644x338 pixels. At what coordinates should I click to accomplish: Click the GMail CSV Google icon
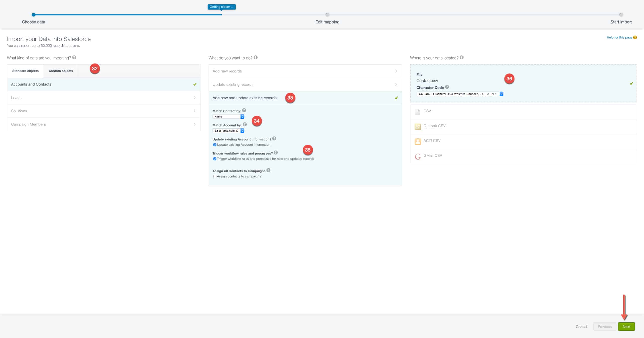pos(418,156)
